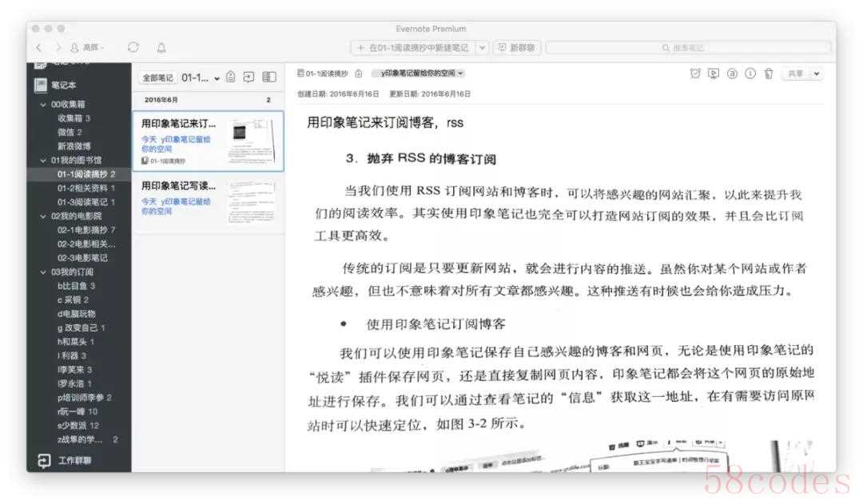Open the 罗永浩 notebook
The height and width of the screenshot is (504, 863).
pyautogui.click(x=74, y=383)
